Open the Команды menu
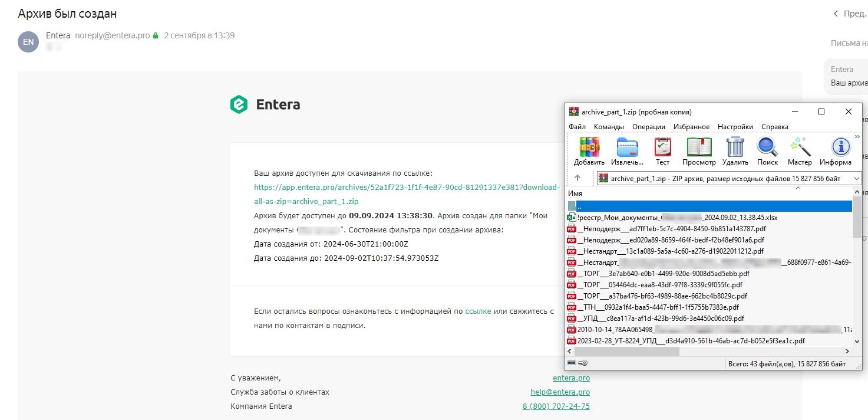Image resolution: width=868 pixels, height=420 pixels. point(609,127)
